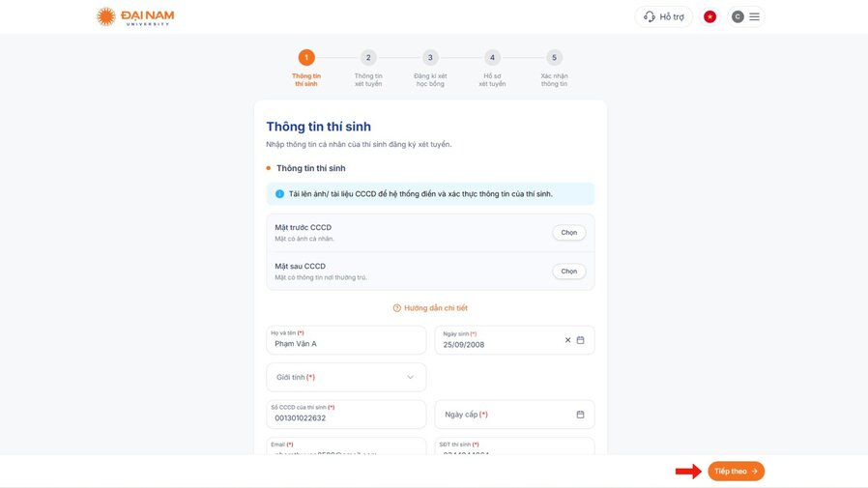868x488 pixels.
Task: Expand the Giới tính dropdown
Action: click(346, 377)
